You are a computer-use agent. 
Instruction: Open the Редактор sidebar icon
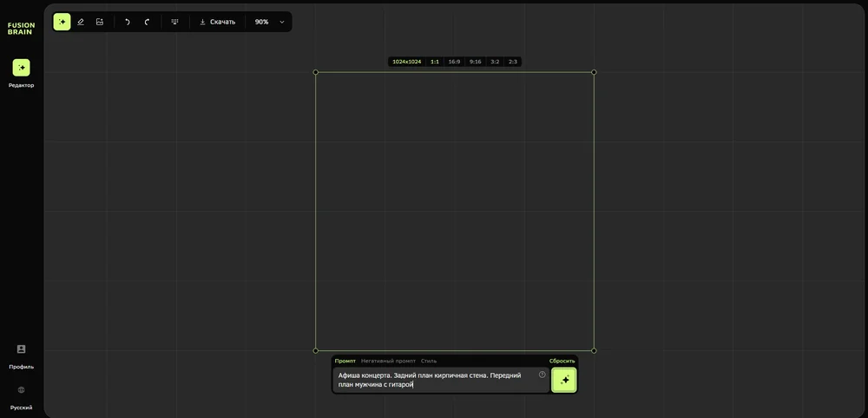21,68
